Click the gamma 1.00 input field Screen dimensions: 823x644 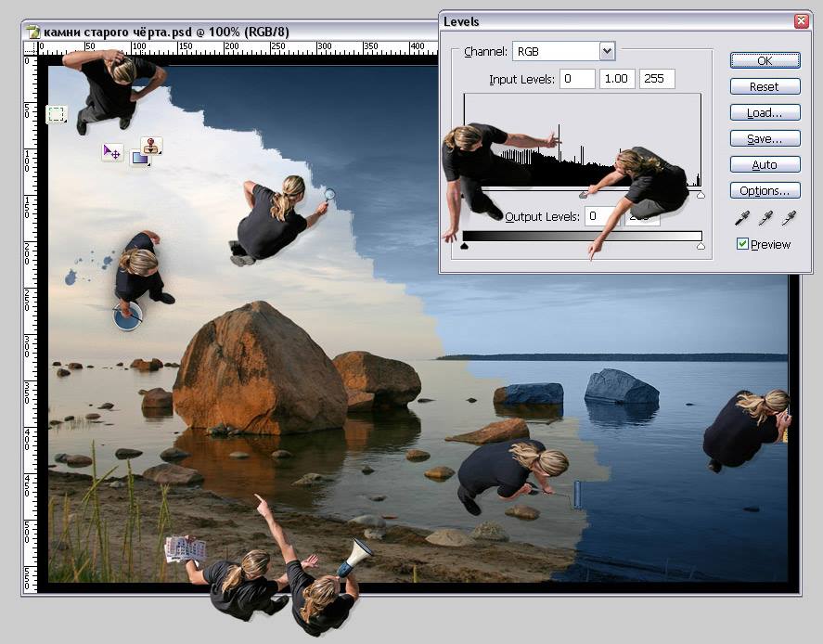[x=617, y=79]
